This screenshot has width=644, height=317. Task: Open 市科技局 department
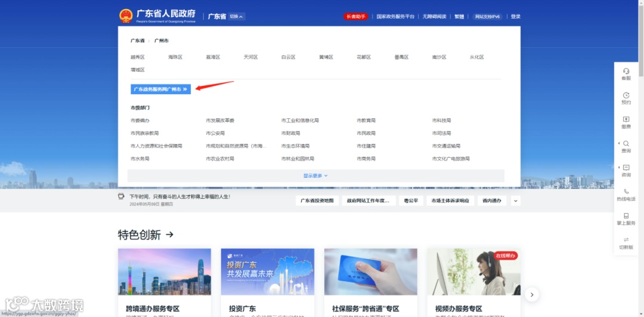[441, 121]
